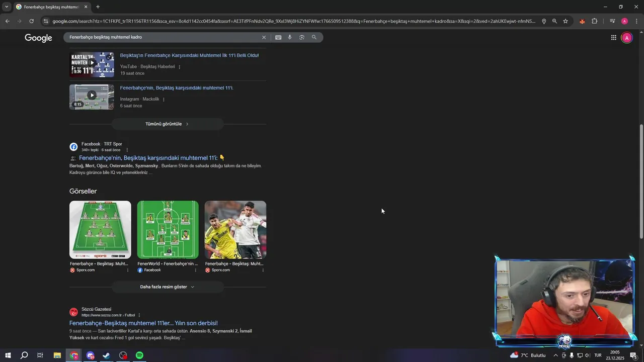Open the Chrome profile avatar in toolbar
Image resolution: width=644 pixels, height=362 pixels.
(624, 21)
